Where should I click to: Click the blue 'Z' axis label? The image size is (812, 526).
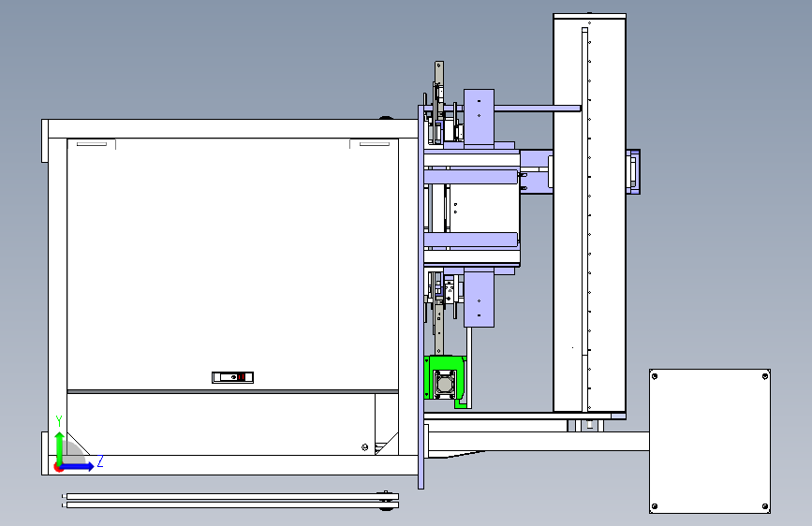click(x=100, y=460)
